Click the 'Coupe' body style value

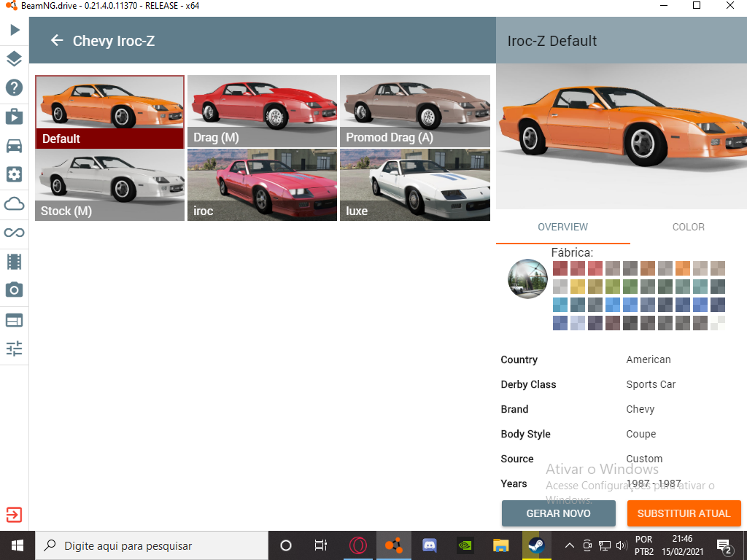pyautogui.click(x=640, y=434)
